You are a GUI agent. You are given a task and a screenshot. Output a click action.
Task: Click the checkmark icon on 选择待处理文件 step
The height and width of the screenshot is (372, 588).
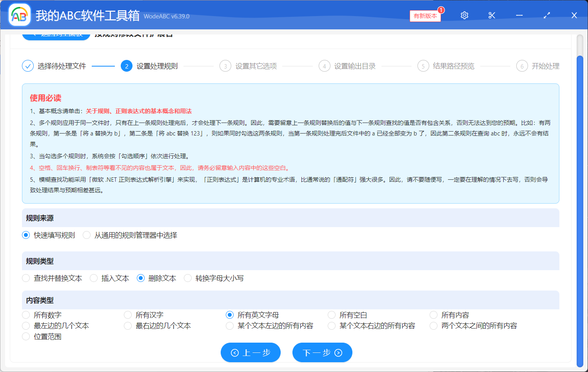click(x=27, y=66)
